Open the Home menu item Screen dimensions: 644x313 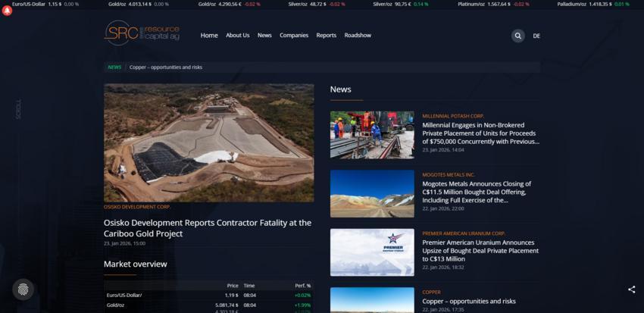tap(209, 36)
